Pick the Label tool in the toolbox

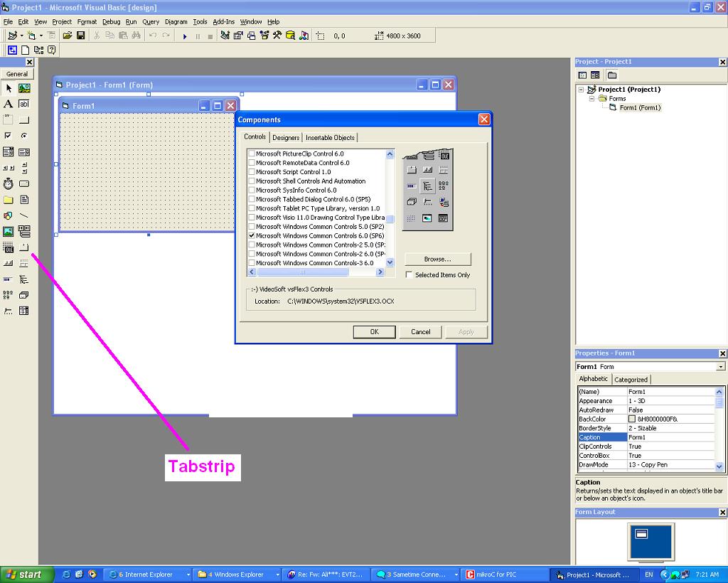pos(8,104)
